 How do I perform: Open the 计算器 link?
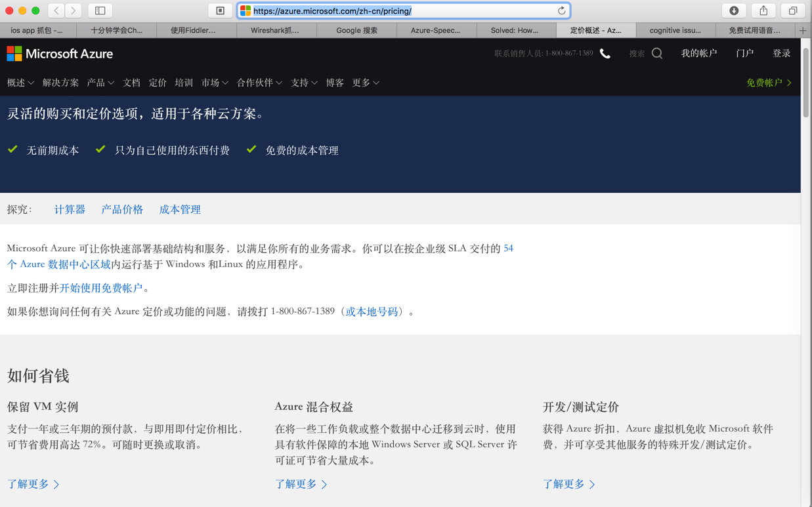[70, 209]
